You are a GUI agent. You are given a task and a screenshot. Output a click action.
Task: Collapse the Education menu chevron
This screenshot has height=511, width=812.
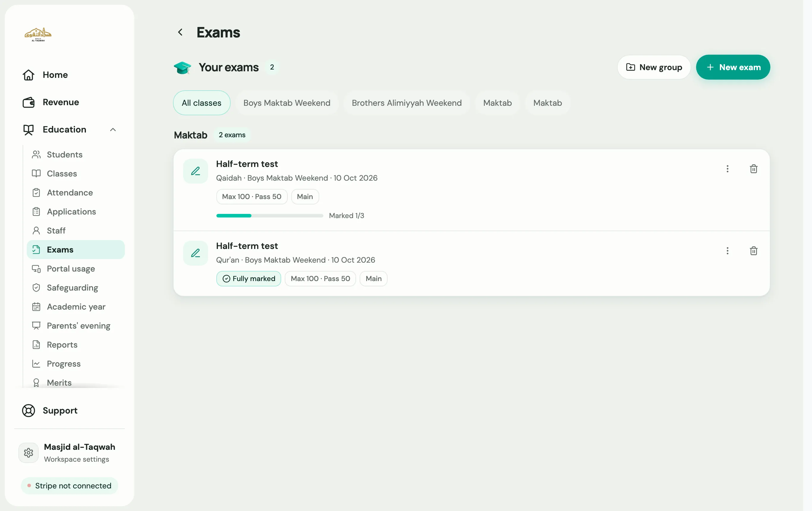click(x=113, y=130)
